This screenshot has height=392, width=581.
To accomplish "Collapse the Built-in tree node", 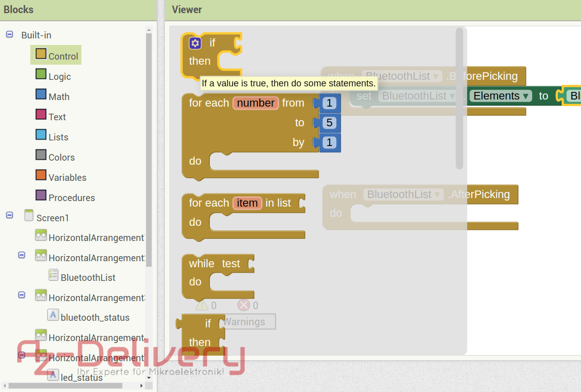I will point(10,34).
